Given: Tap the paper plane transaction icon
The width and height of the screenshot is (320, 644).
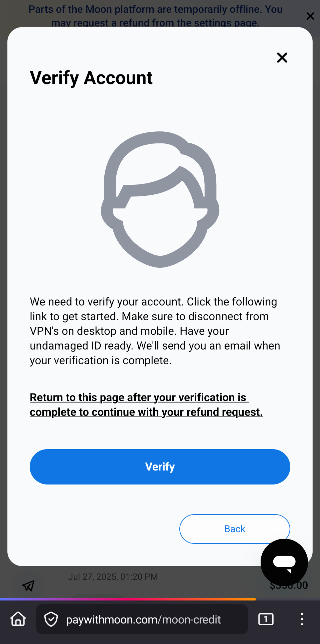Looking at the screenshot, I should (28, 586).
